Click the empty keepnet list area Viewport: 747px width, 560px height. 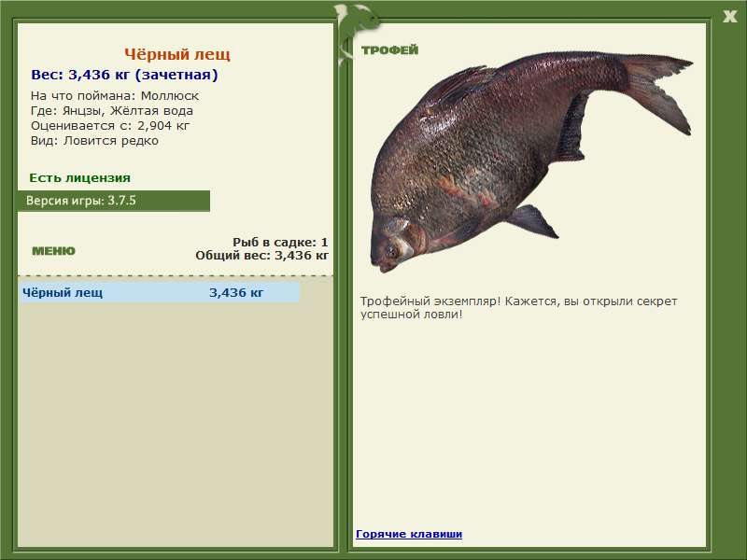pos(176,424)
